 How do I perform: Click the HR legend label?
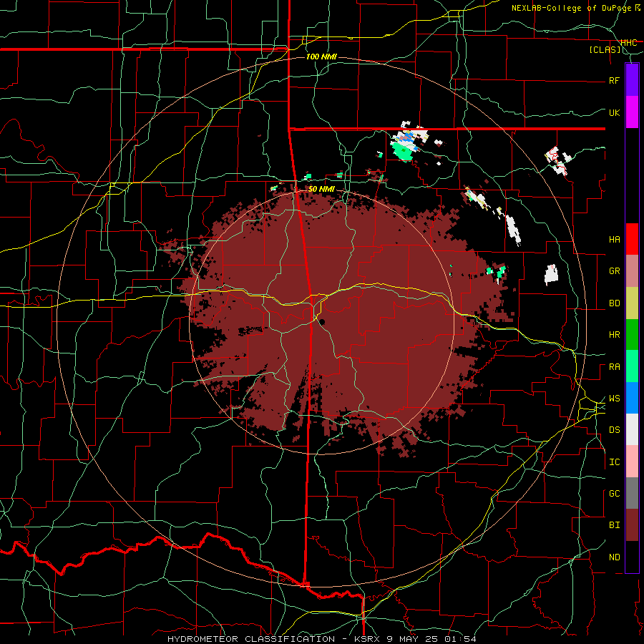pos(615,335)
